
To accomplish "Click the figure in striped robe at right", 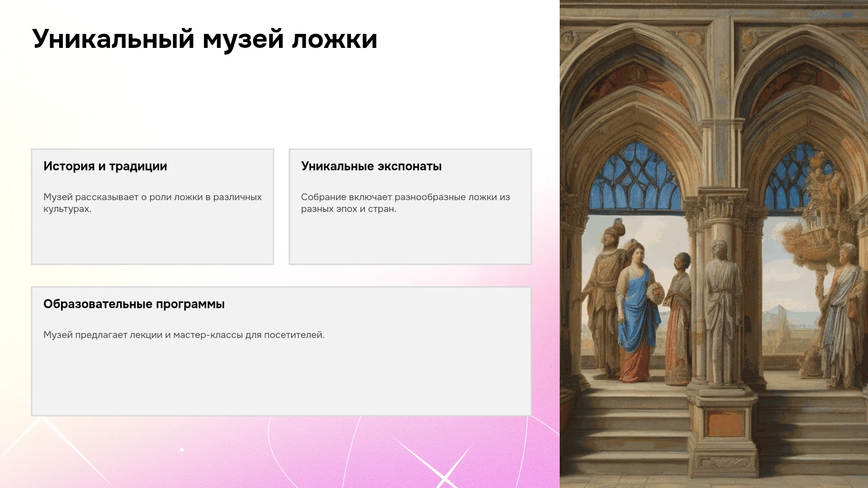I will click(x=842, y=316).
